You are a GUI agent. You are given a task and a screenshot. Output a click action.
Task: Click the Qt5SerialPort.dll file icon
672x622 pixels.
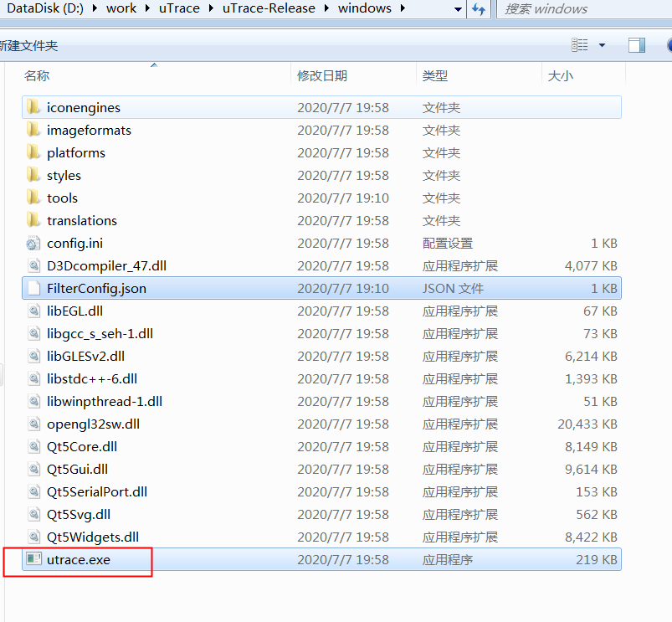point(33,491)
